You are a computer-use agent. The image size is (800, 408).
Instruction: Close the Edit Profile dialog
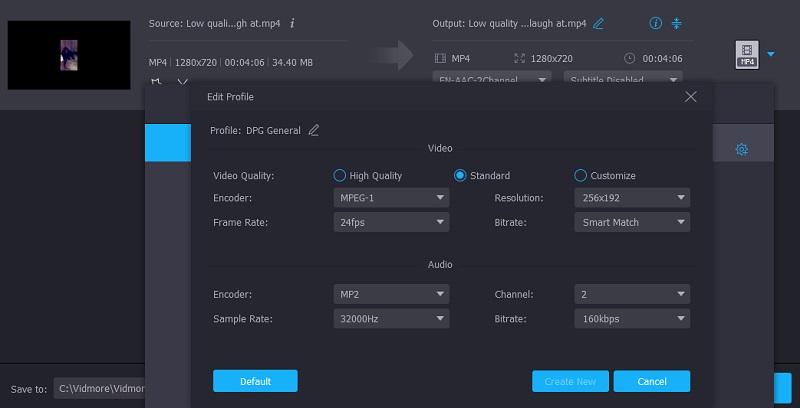690,97
